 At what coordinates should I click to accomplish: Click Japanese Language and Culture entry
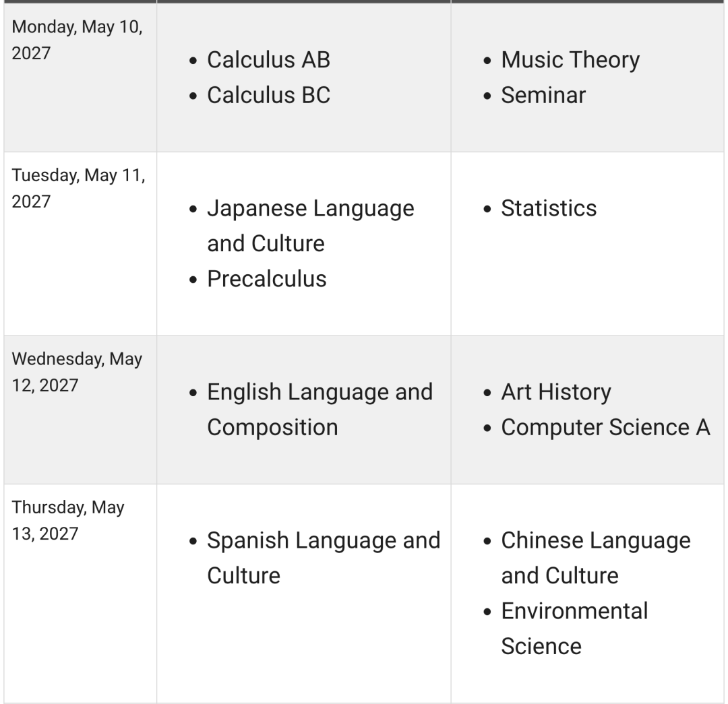click(x=311, y=226)
